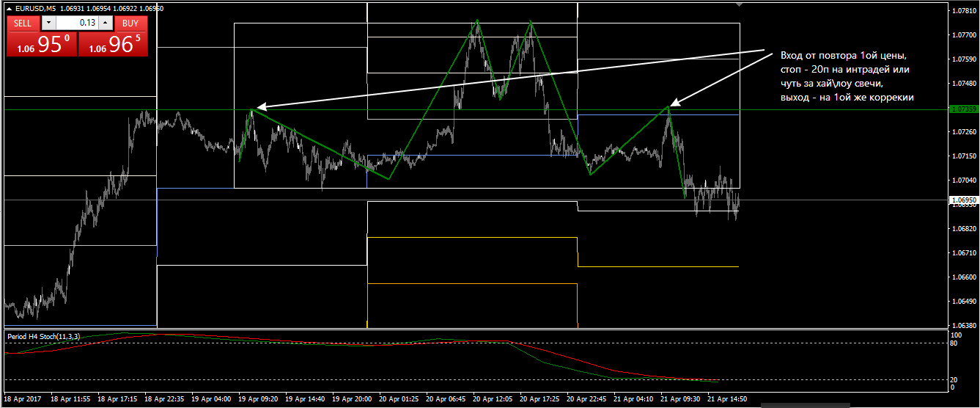This screenshot has width=980, height=408.
Task: Click the green 1.07359 price level label
Action: coord(962,109)
